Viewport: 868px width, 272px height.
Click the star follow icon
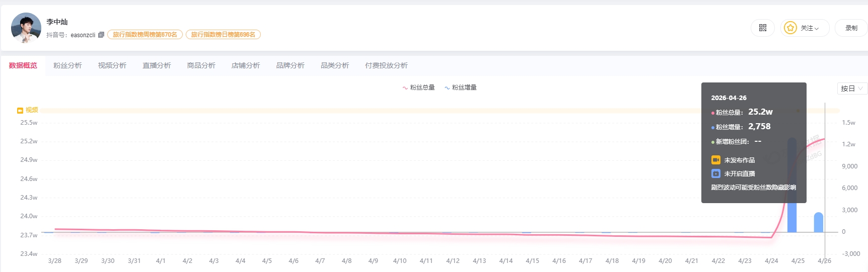pos(790,28)
